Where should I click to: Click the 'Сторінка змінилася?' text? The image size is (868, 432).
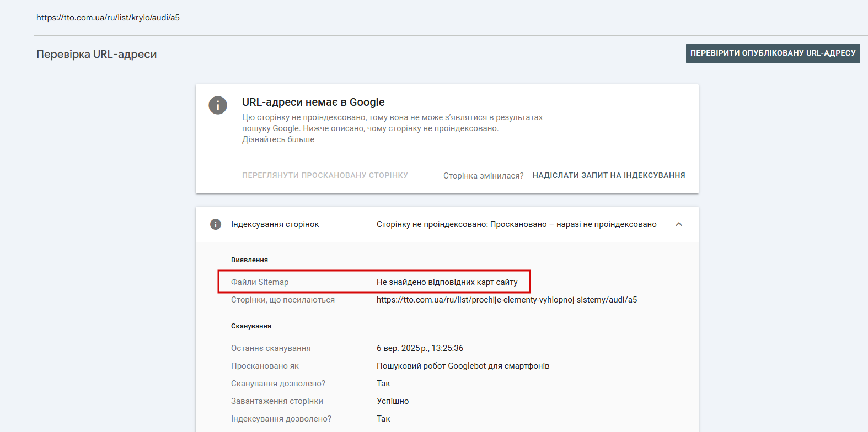click(x=483, y=176)
